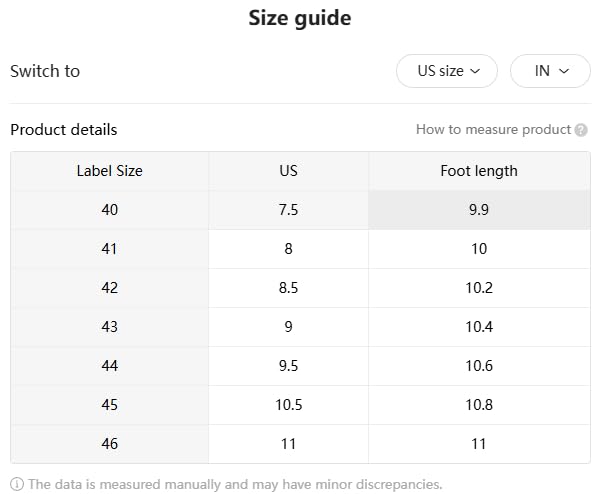Click the US 10.5 size cell

[x=288, y=405]
